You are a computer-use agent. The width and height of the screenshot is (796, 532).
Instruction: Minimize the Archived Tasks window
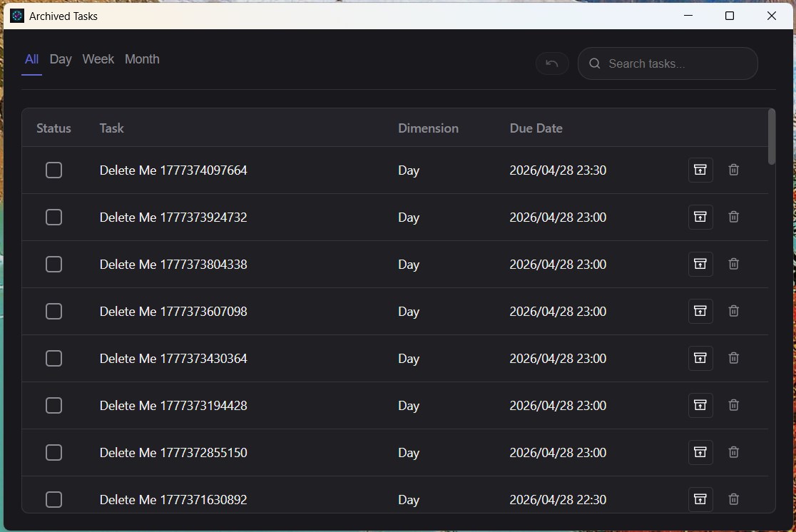point(688,16)
